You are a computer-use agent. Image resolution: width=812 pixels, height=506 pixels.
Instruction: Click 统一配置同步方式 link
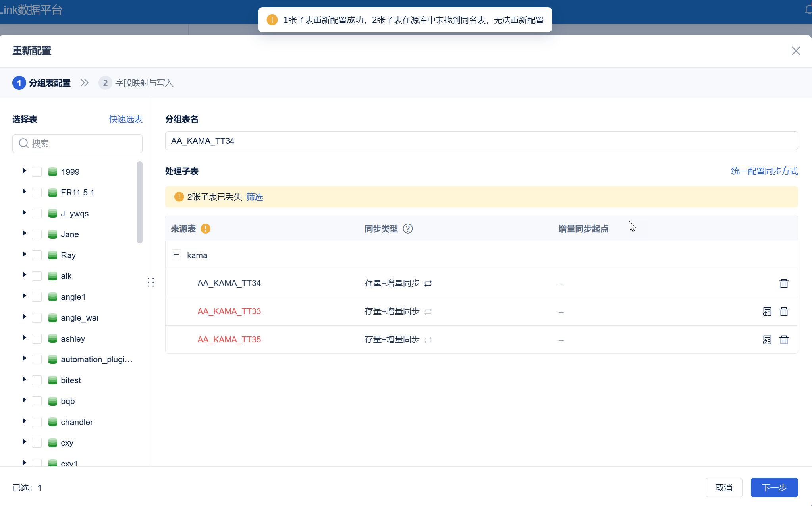tap(764, 171)
